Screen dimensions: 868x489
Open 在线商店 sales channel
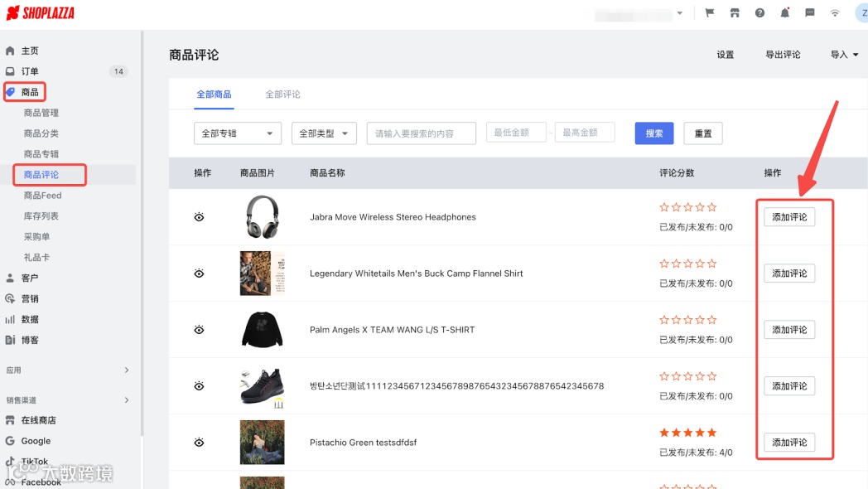point(39,420)
